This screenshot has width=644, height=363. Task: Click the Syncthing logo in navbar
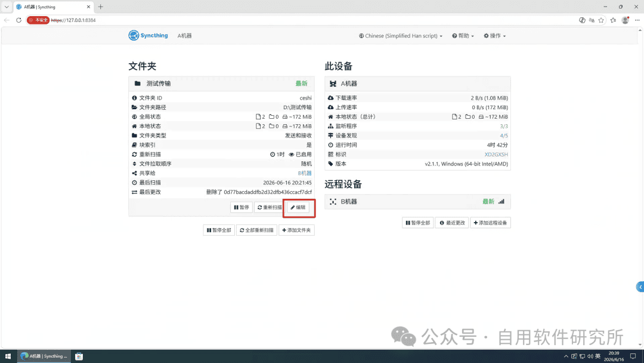pyautogui.click(x=148, y=35)
